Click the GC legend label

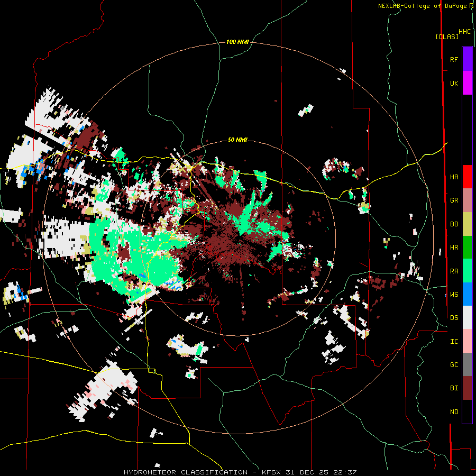[454, 364]
